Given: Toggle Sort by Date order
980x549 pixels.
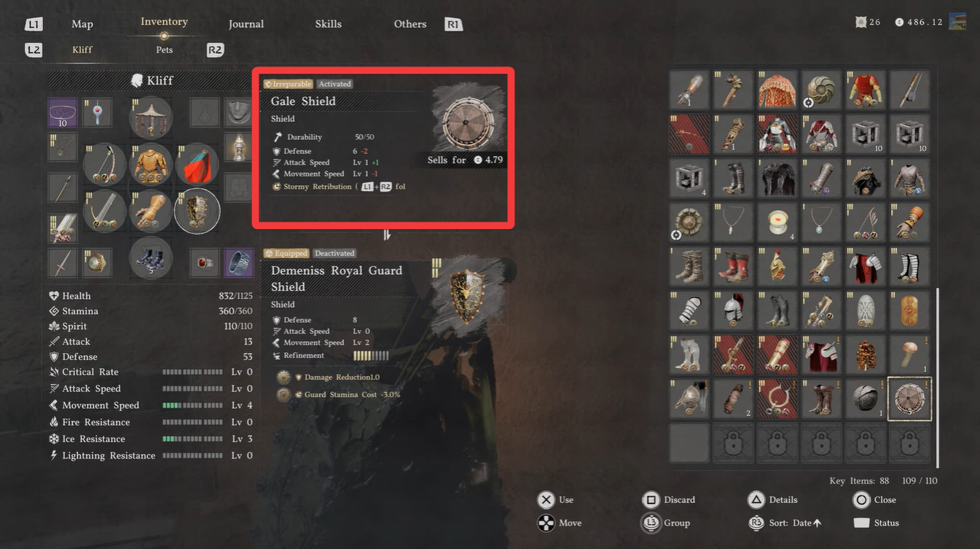Looking at the screenshot, I should pyautogui.click(x=785, y=523).
